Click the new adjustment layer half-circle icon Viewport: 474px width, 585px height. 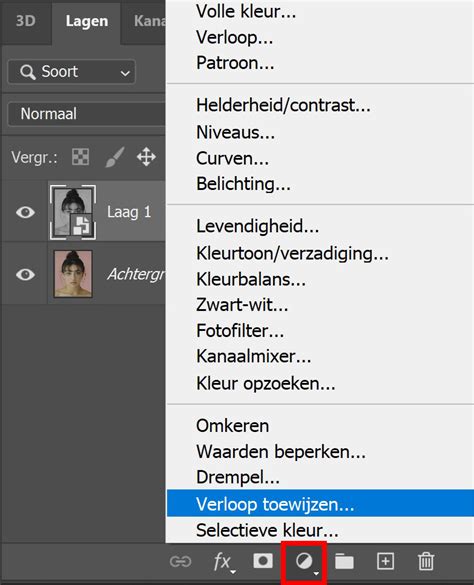click(305, 561)
